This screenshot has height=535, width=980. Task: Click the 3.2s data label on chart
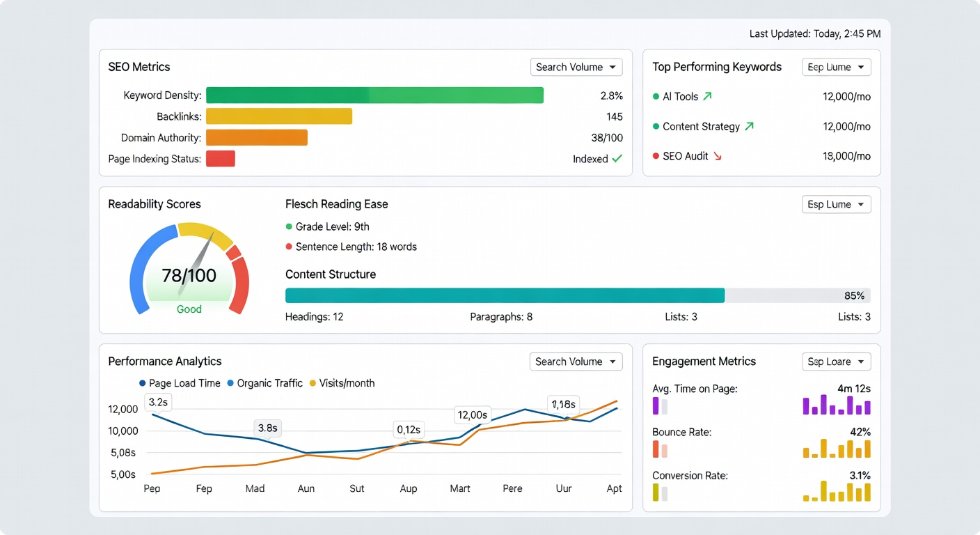pos(158,402)
